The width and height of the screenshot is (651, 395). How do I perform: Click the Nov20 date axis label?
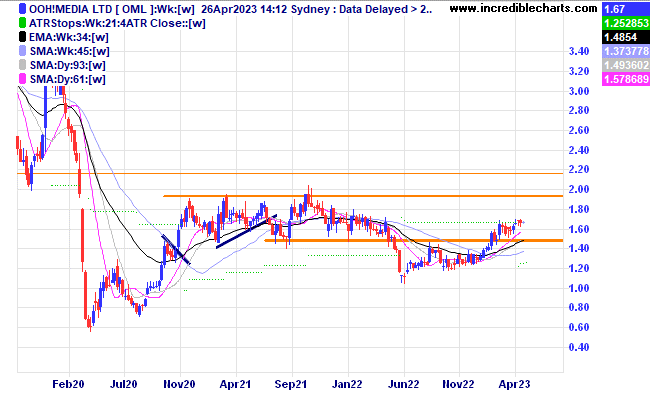179,384
